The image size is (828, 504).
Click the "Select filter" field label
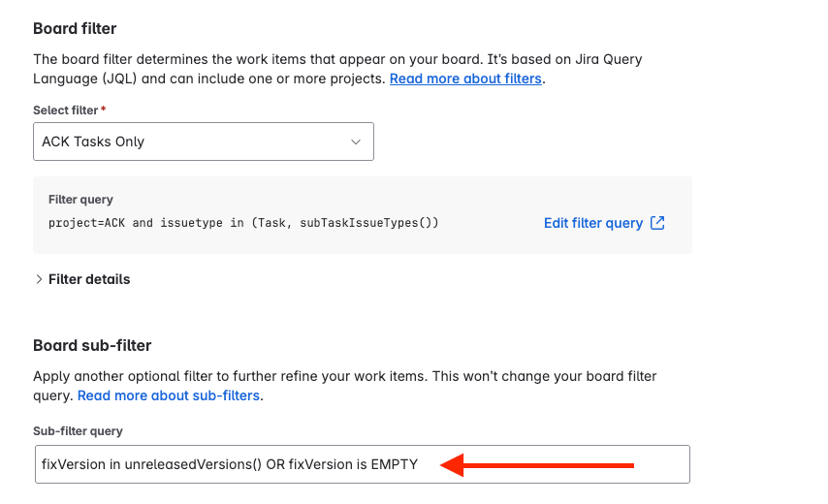click(x=66, y=110)
